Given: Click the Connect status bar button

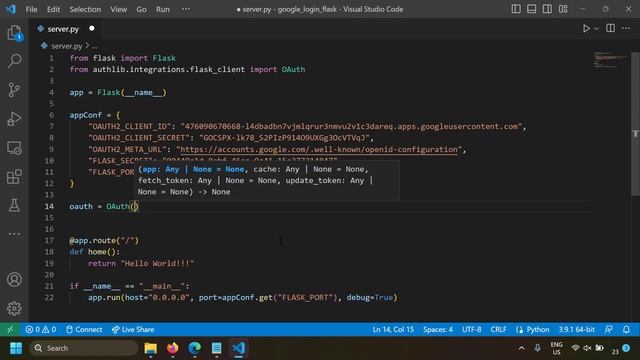Looking at the screenshot, I should (x=84, y=329).
